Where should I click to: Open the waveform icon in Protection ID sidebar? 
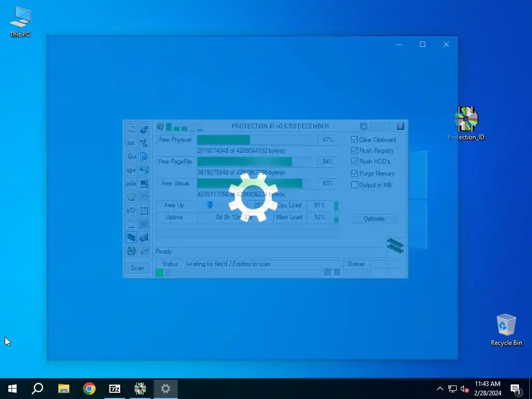coord(144,143)
